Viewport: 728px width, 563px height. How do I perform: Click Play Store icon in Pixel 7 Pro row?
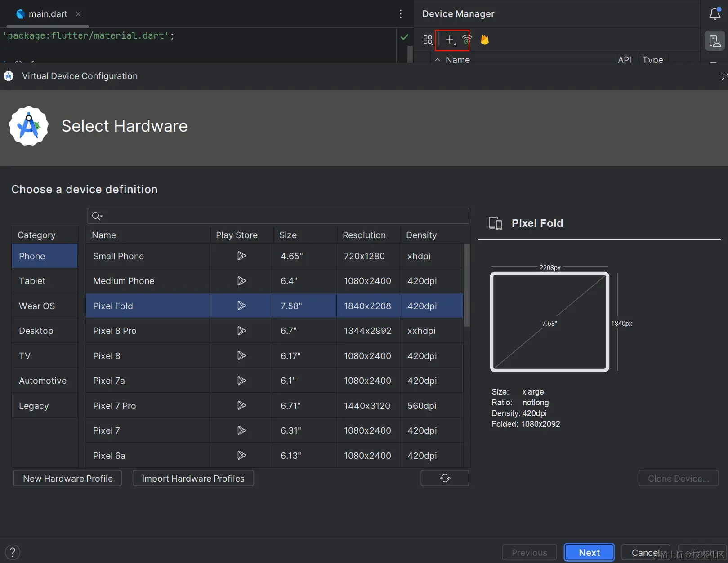tap(241, 405)
